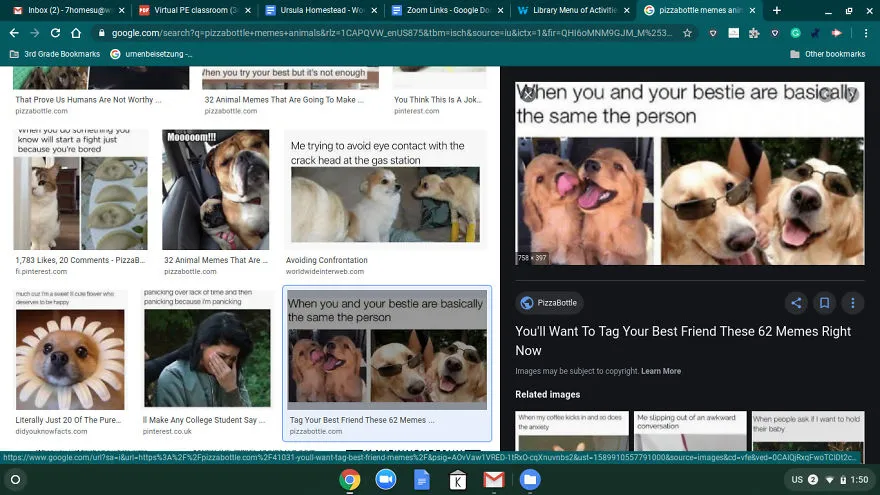
Task: Close the pizzabottle memes tab
Action: click(753, 10)
